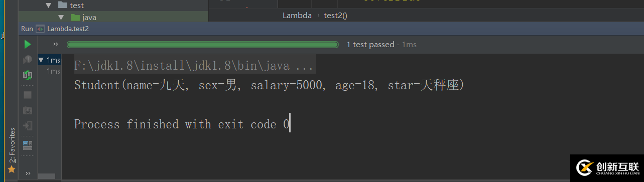644x182 pixels.
Task: Click the debug bug icon in Run toolbar
Action: point(28,60)
